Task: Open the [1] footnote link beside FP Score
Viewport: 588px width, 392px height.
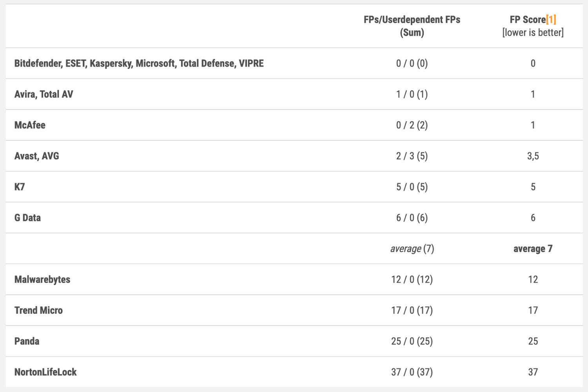Action: pyautogui.click(x=551, y=20)
